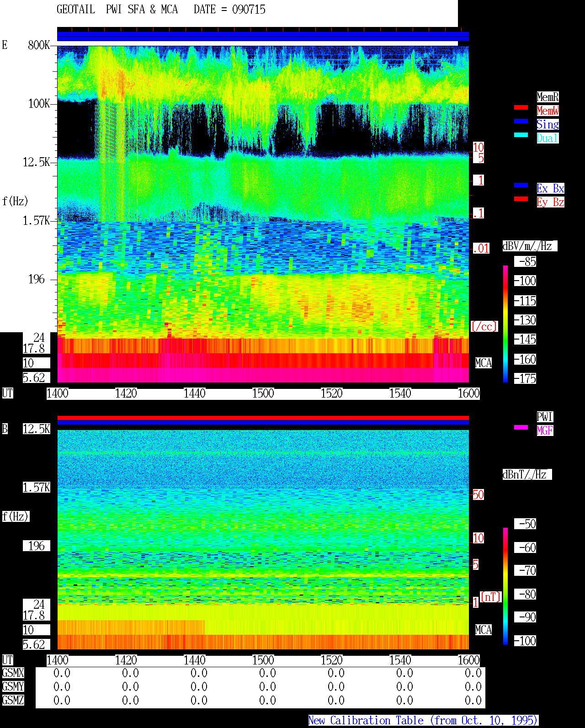Click the 1500 UT tick on the electric panel axis
This screenshot has width=585, height=728.
263,393
